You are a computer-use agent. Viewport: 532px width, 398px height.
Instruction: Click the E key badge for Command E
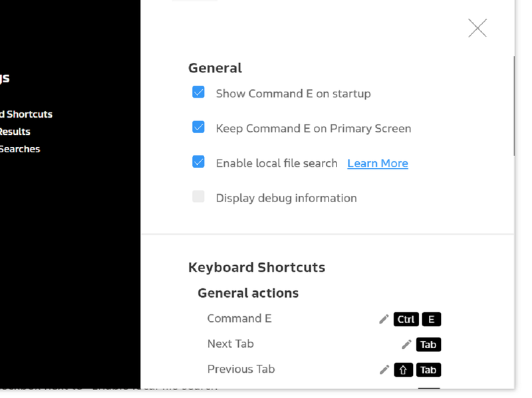tap(431, 320)
